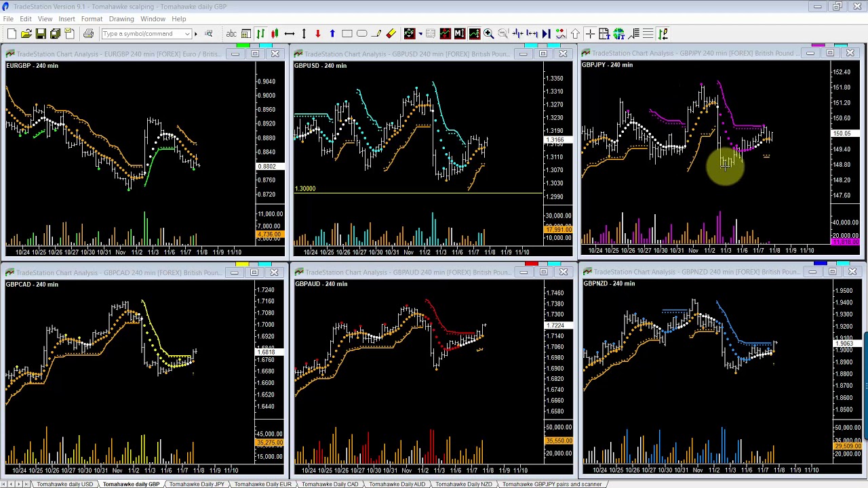Open the Window menu
This screenshot has width=868, height=488.
pos(153,19)
